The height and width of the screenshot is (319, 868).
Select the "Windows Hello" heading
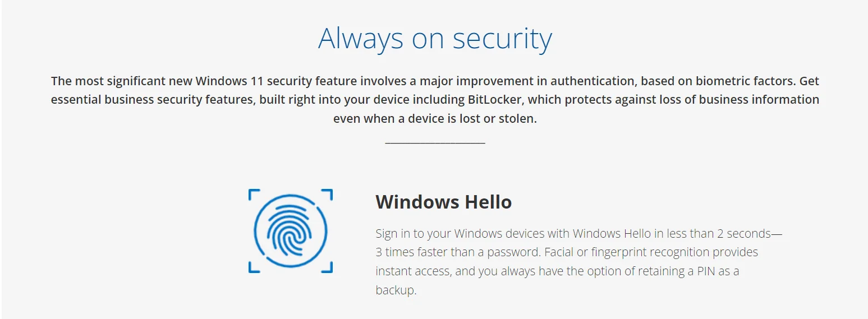tap(443, 202)
